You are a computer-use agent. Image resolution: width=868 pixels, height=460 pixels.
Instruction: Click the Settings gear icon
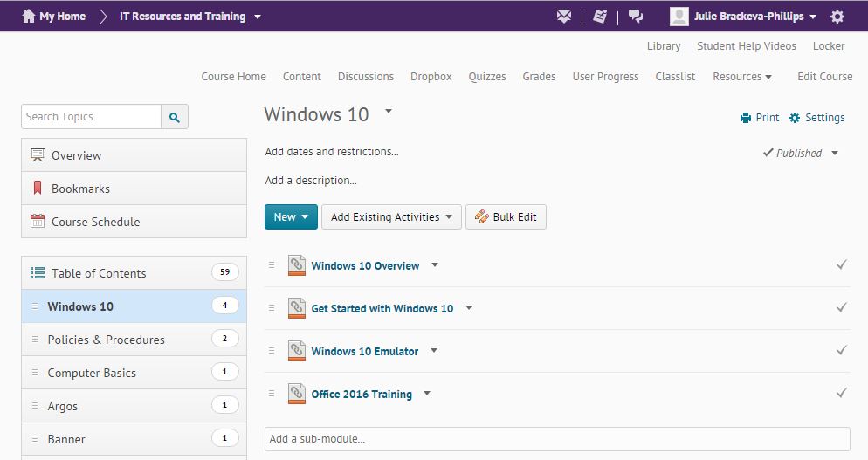point(795,117)
